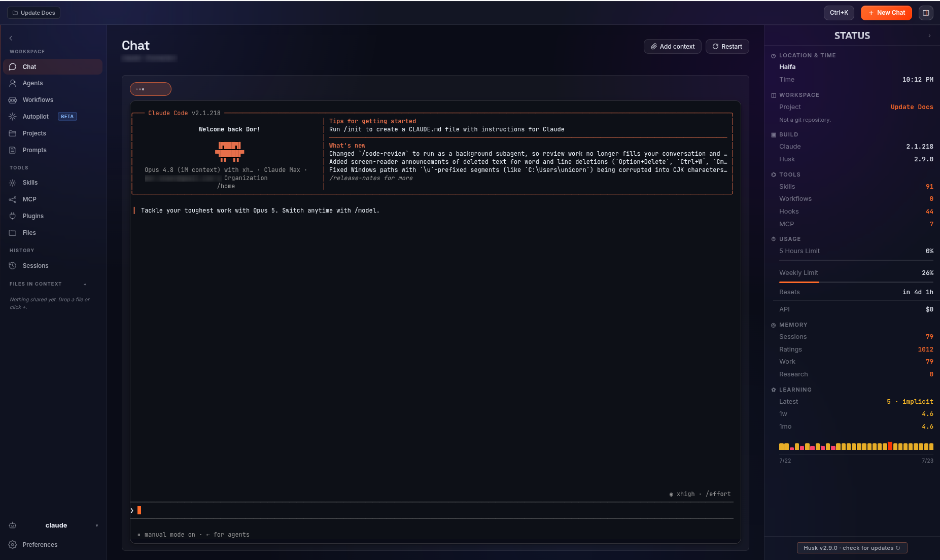Click the Prompts document icon
This screenshot has width=940, height=560.
[13, 150]
